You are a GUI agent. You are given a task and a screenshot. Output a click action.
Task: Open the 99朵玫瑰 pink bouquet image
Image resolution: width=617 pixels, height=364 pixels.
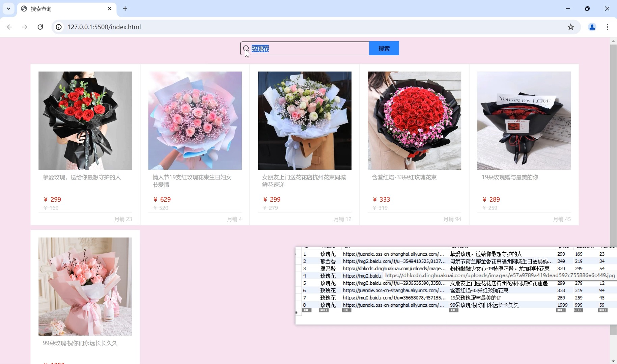85,286
